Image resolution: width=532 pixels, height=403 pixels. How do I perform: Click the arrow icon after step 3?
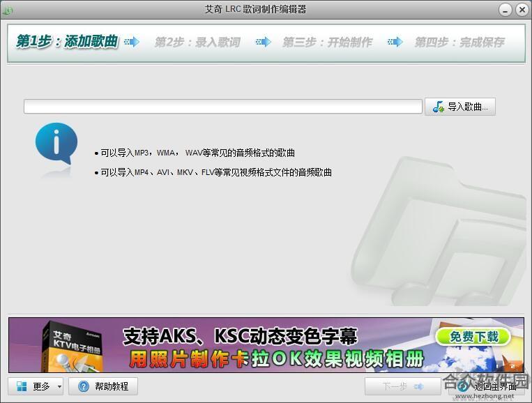coord(395,42)
